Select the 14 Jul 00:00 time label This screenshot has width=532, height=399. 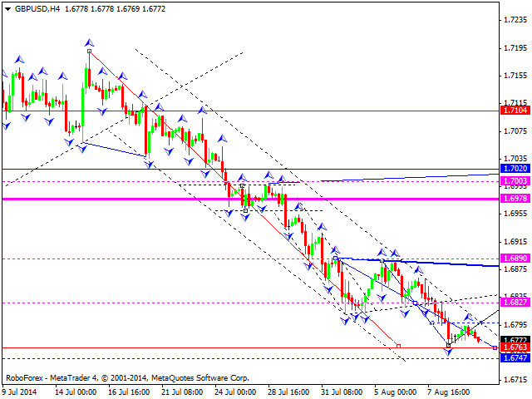click(x=76, y=391)
